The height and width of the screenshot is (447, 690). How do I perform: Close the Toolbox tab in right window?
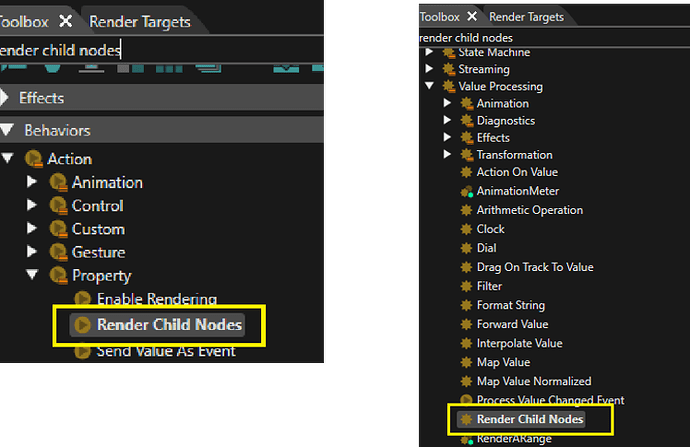pyautogui.click(x=472, y=16)
